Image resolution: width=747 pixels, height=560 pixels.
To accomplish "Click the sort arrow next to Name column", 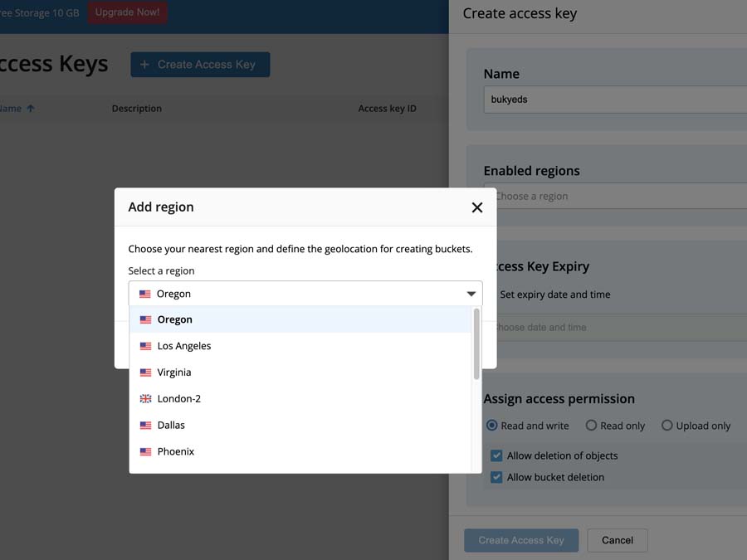I will point(31,109).
